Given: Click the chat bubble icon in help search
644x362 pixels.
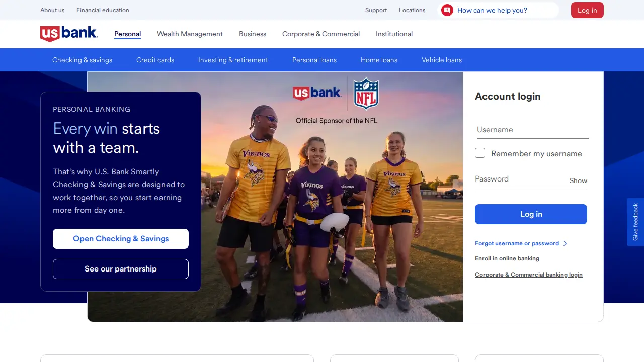Looking at the screenshot, I should point(447,10).
